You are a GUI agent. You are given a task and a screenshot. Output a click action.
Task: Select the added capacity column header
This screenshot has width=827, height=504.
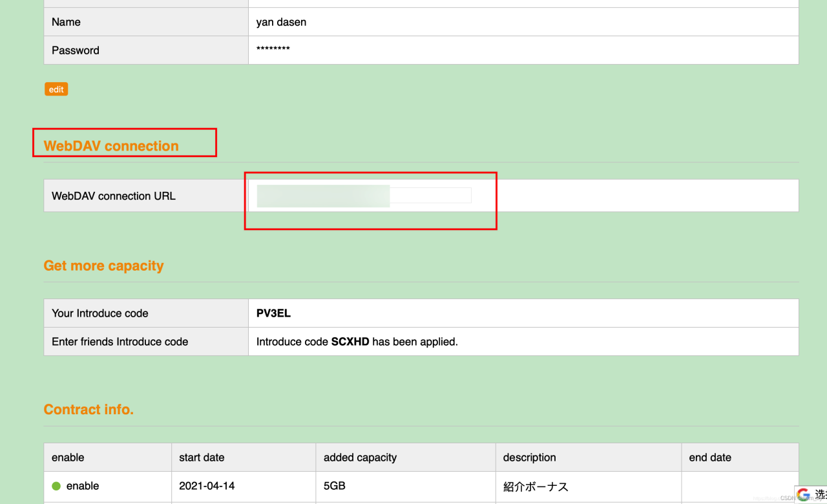click(359, 457)
